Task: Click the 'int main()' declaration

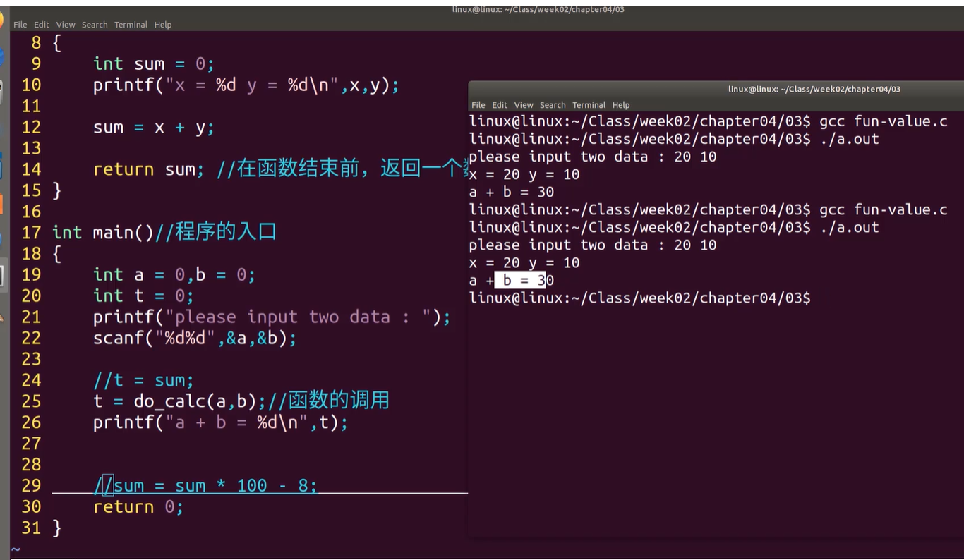Action: pos(103,232)
